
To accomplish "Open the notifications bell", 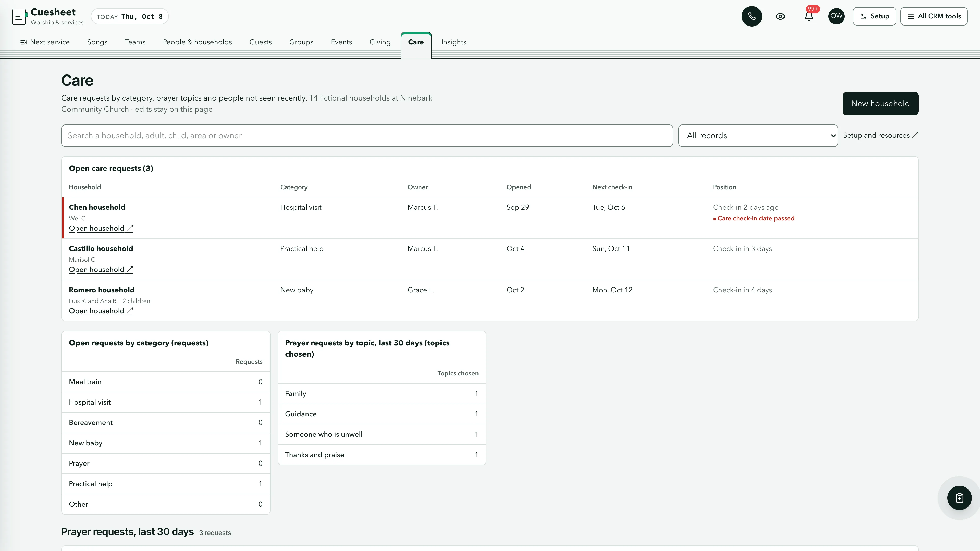I will pos(809,16).
